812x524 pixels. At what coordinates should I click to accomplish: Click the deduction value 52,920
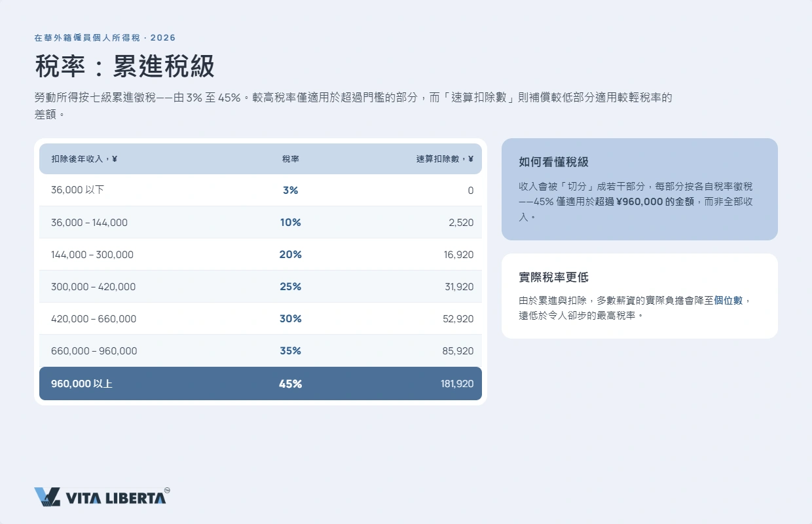pos(458,319)
